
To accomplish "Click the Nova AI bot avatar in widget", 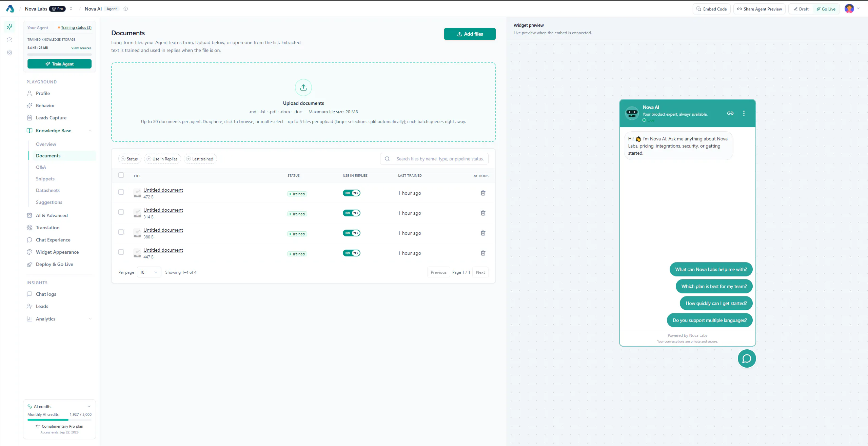I will pyautogui.click(x=632, y=113).
